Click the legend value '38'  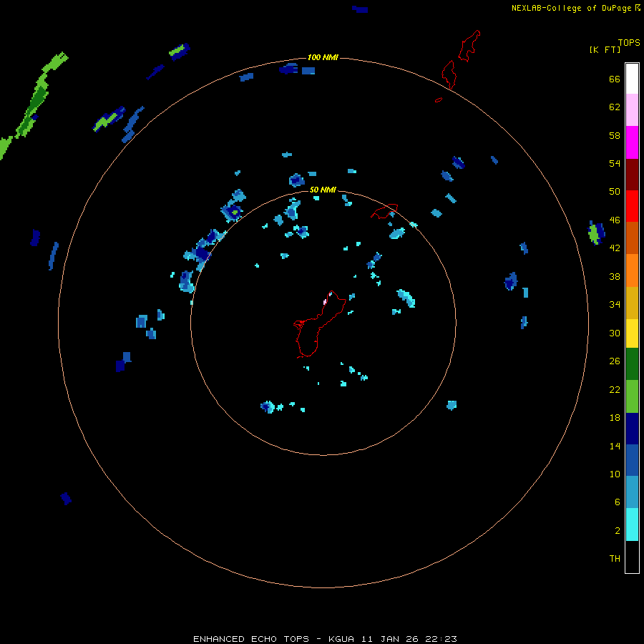point(615,276)
